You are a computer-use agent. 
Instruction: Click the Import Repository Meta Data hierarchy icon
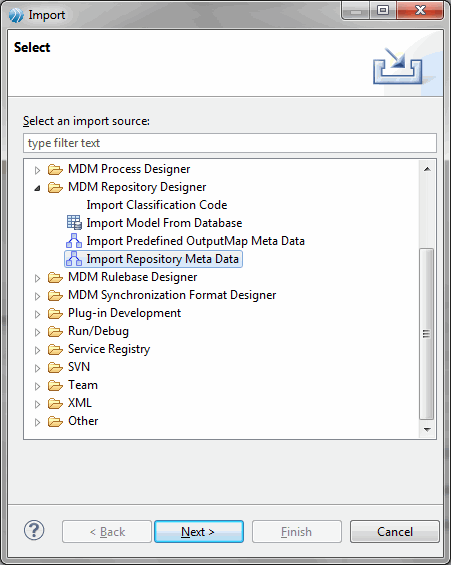pyautogui.click(x=74, y=259)
